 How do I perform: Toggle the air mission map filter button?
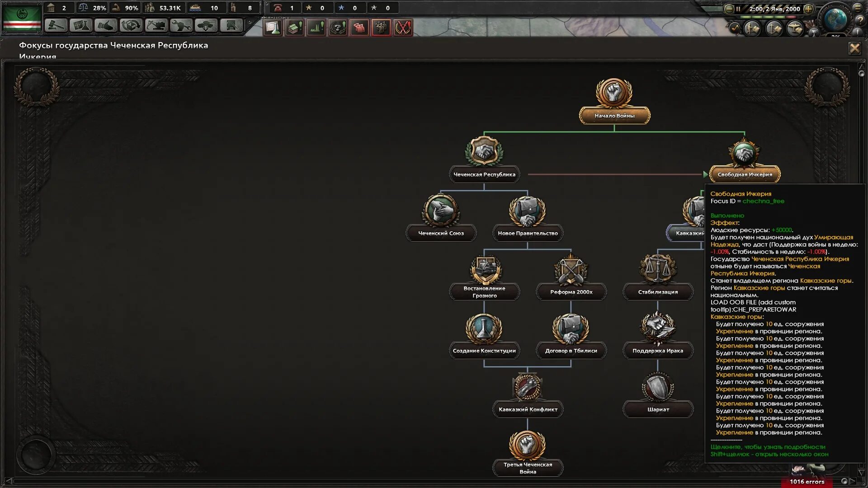pyautogui.click(x=795, y=28)
